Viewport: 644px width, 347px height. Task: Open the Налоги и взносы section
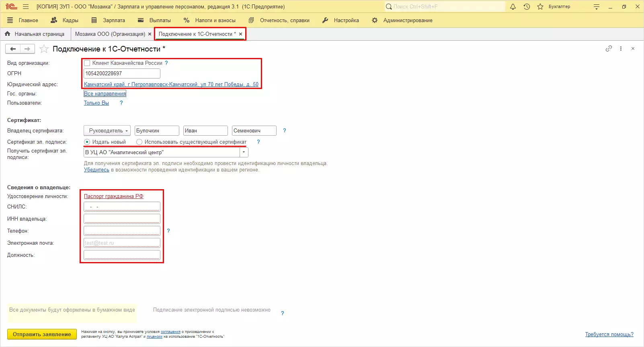(209, 21)
